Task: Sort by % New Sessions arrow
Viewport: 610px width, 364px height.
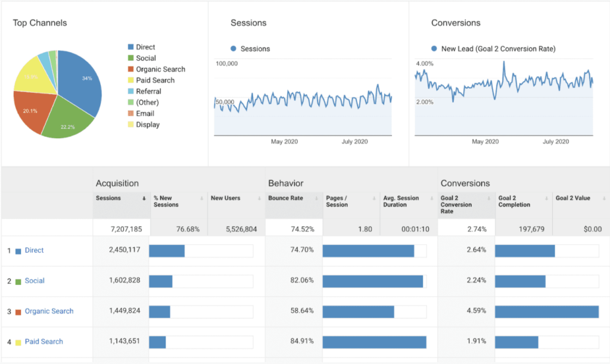Action: pyautogui.click(x=203, y=198)
